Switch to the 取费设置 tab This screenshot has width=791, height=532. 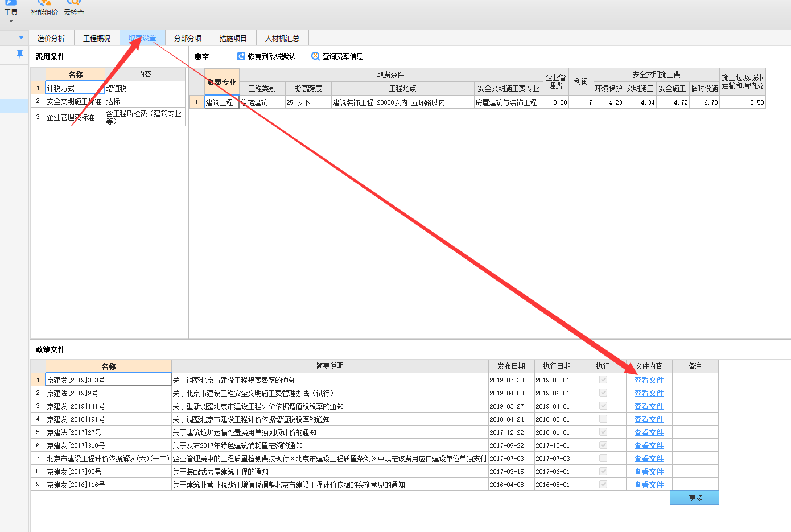[x=142, y=38]
